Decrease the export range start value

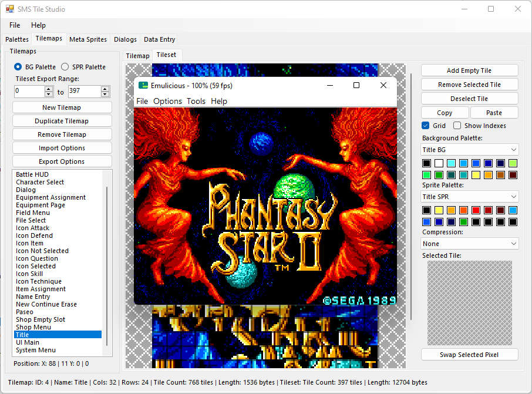point(49,94)
